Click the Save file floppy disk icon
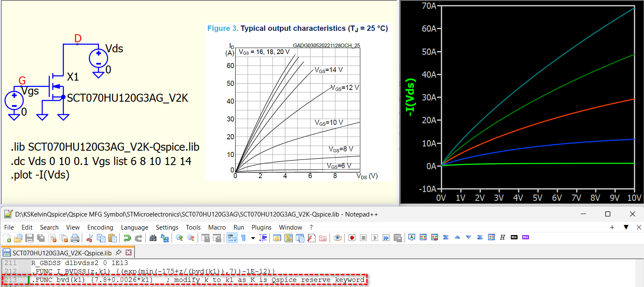 click(x=29, y=238)
